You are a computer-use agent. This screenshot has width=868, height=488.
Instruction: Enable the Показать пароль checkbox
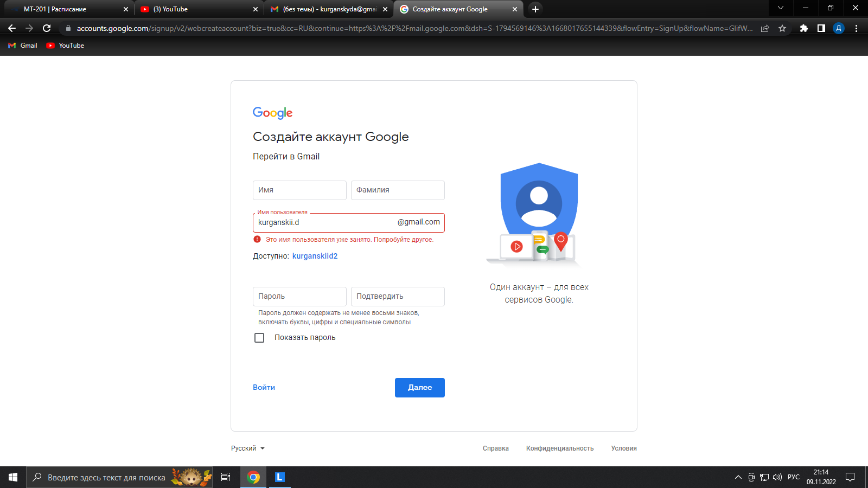[259, 338]
